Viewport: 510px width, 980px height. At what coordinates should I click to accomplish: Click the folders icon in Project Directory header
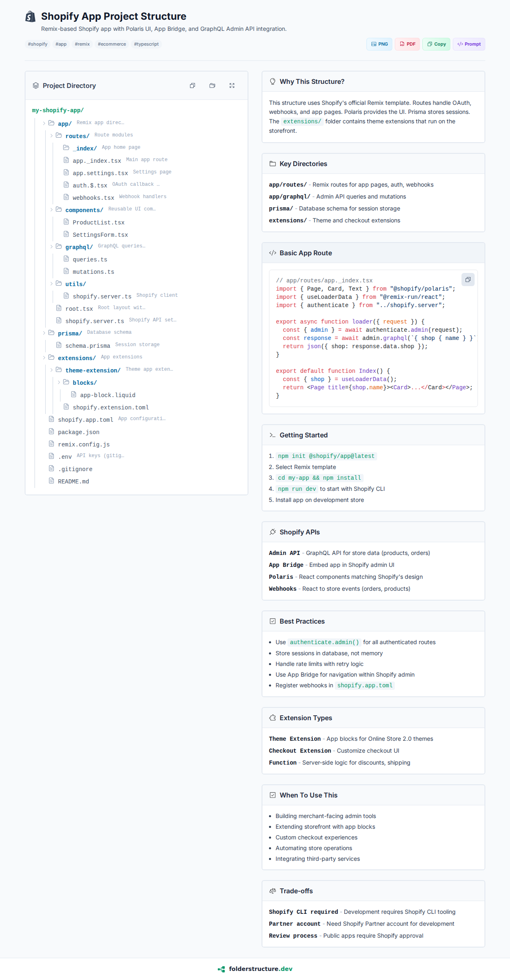[212, 86]
